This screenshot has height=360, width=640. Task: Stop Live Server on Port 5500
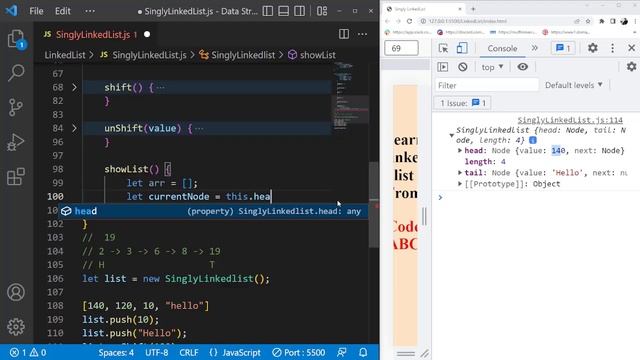(x=299, y=352)
